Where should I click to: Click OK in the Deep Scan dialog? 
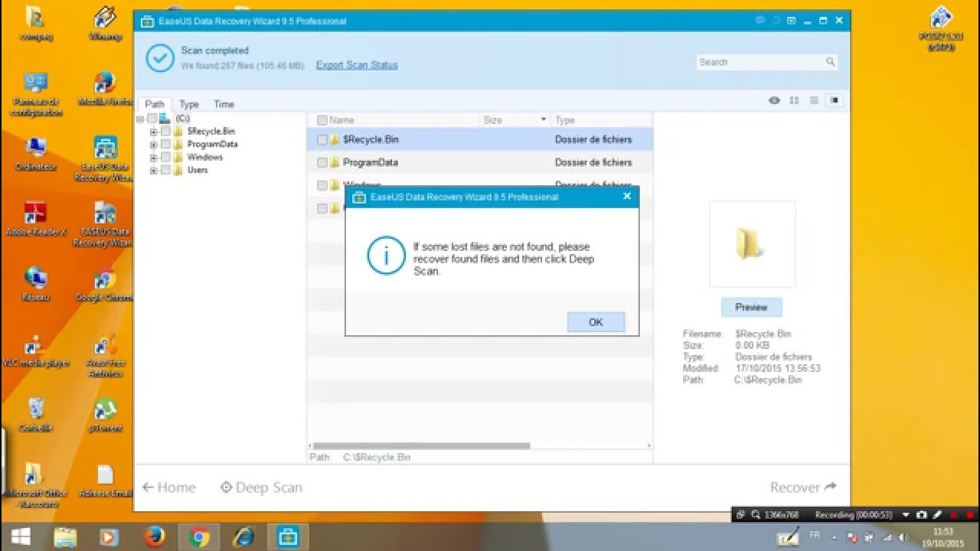596,321
